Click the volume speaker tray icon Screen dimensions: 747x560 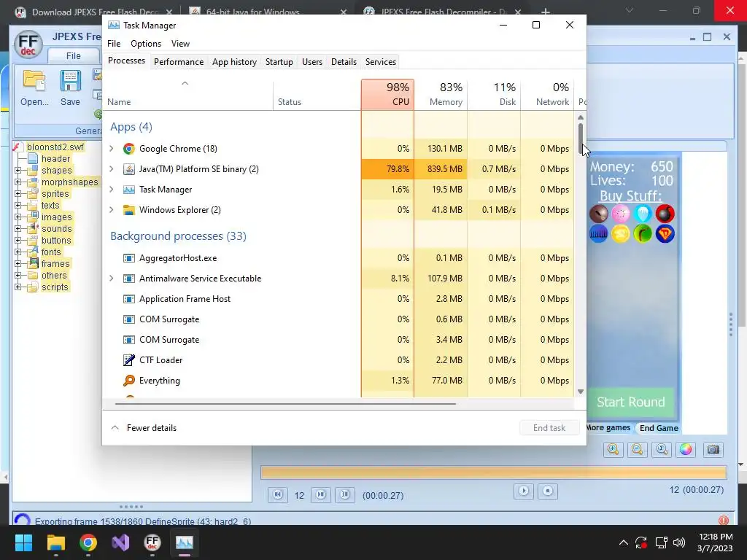click(679, 542)
